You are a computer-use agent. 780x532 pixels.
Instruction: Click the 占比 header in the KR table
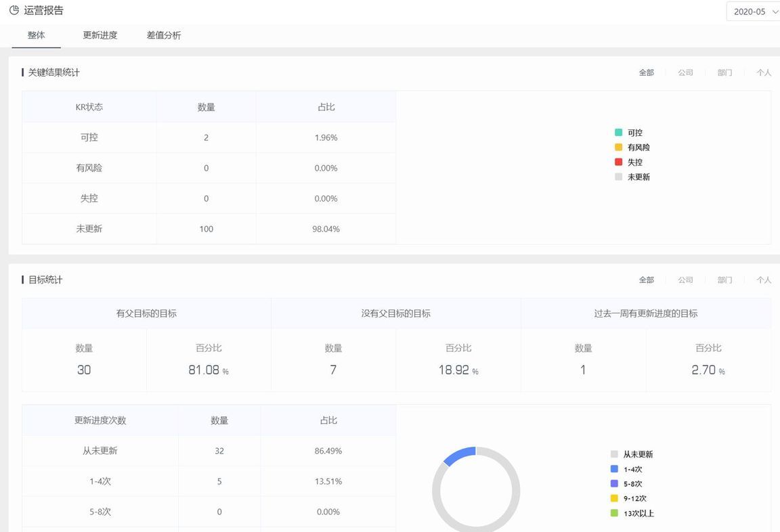[326, 107]
